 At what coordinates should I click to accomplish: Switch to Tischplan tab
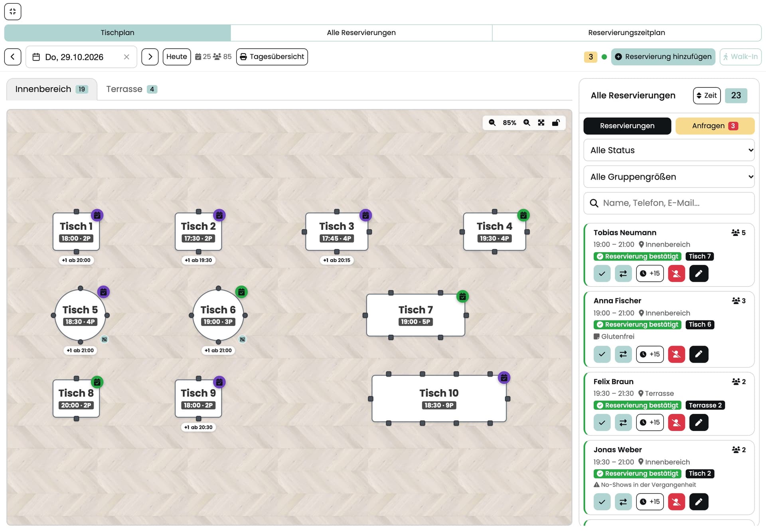coord(117,33)
